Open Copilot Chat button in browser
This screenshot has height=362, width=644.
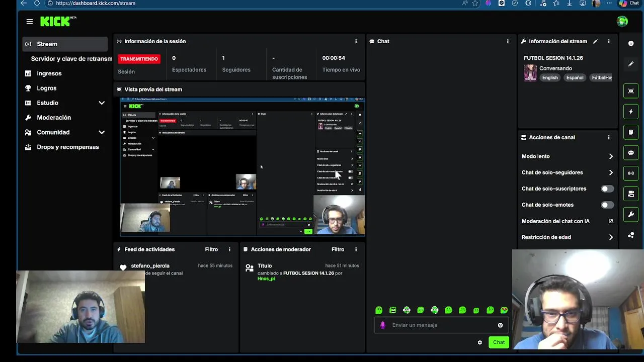(x=629, y=3)
